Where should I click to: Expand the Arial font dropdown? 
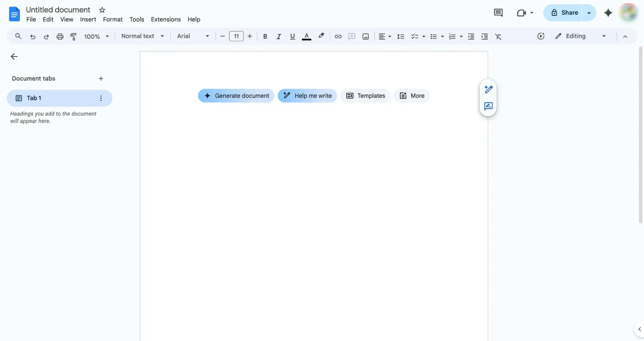point(193,36)
